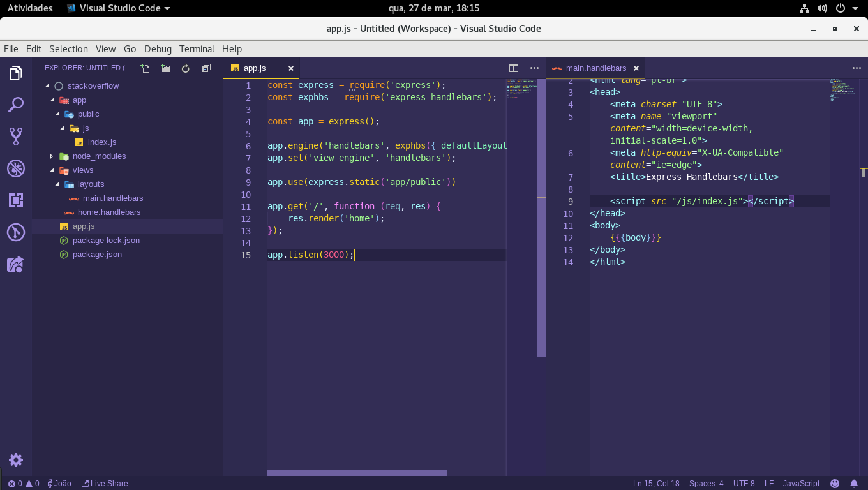Split the app.js editor to the right

coord(514,68)
